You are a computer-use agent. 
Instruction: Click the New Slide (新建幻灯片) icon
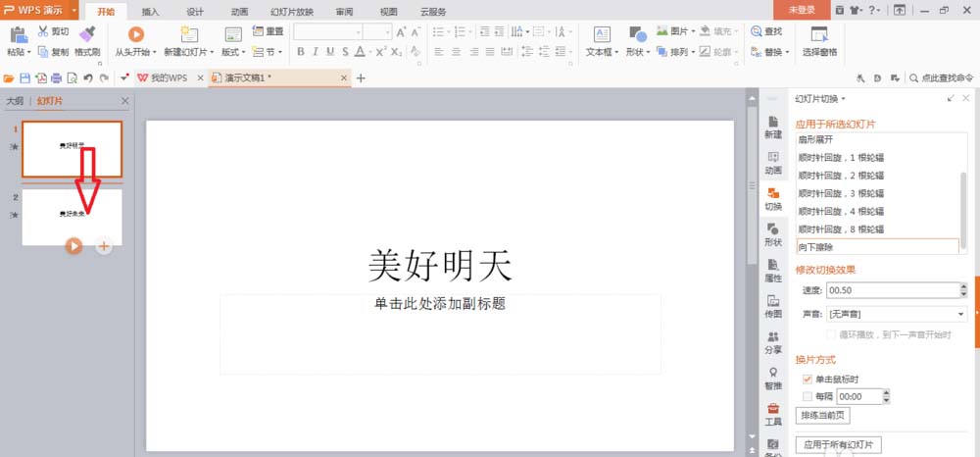pos(189,34)
